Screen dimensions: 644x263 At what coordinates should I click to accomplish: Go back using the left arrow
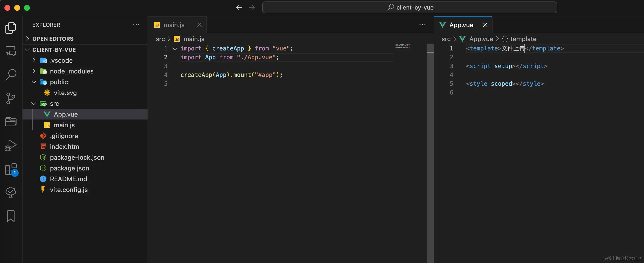tap(239, 8)
